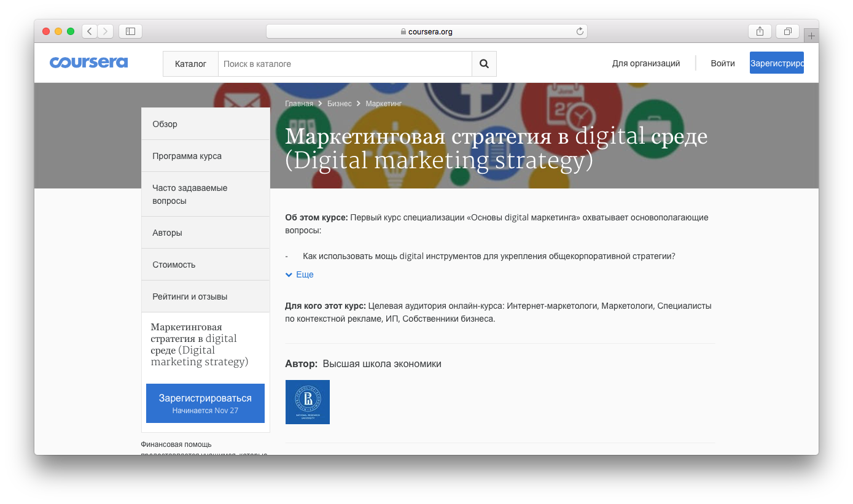This screenshot has width=853, height=504.
Task: Click Войти to log in
Action: (723, 63)
